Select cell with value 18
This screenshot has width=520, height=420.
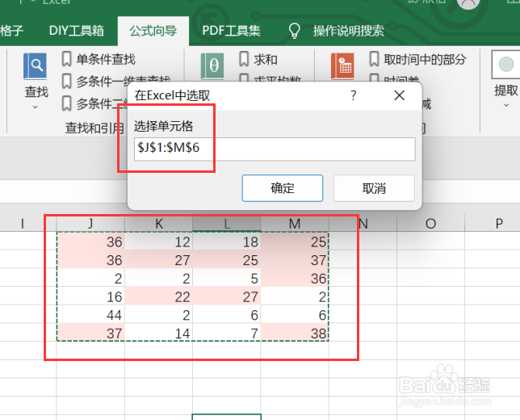click(227, 241)
